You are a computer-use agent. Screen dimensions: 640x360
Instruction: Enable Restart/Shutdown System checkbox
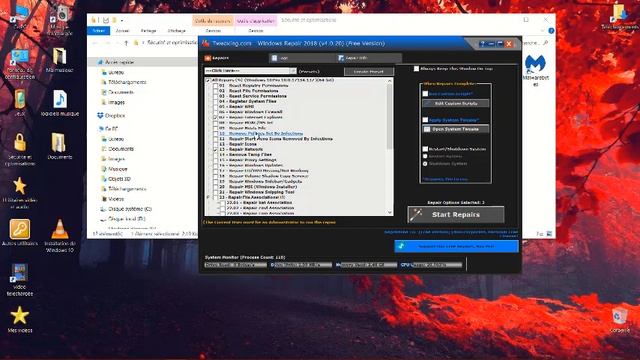tap(425, 149)
